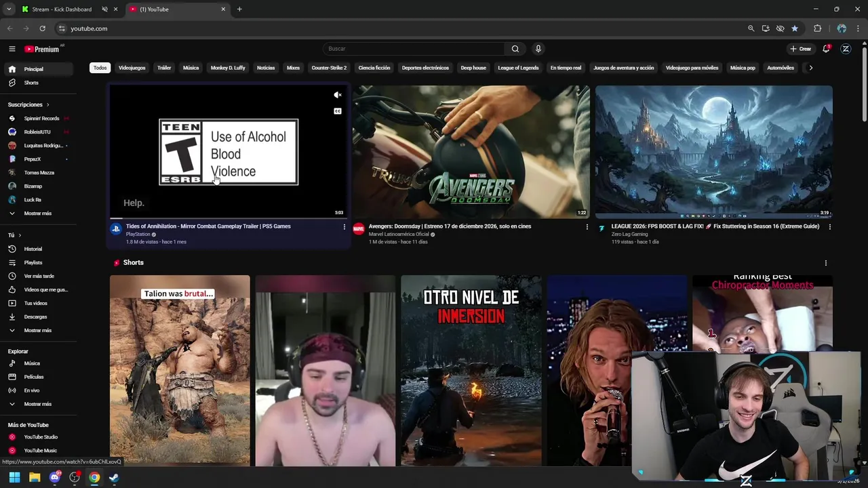The width and height of the screenshot is (868, 488).
Task: Bookmark page with the star icon
Action: click(795, 28)
